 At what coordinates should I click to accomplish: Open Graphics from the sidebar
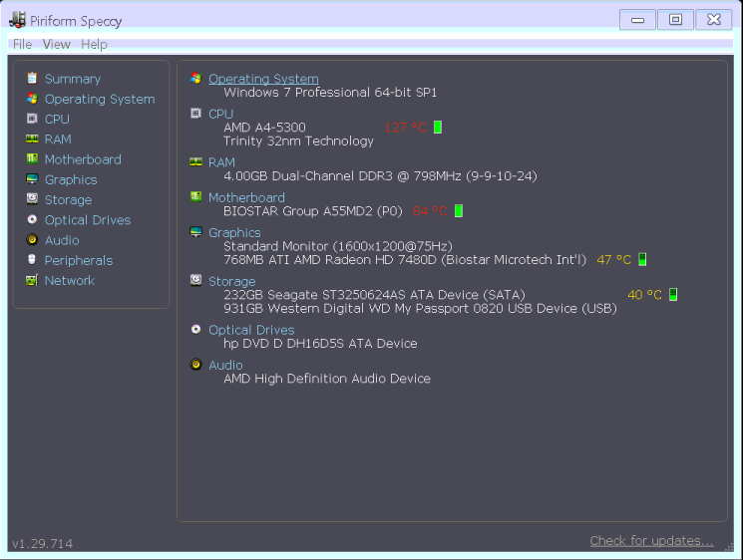tap(71, 180)
